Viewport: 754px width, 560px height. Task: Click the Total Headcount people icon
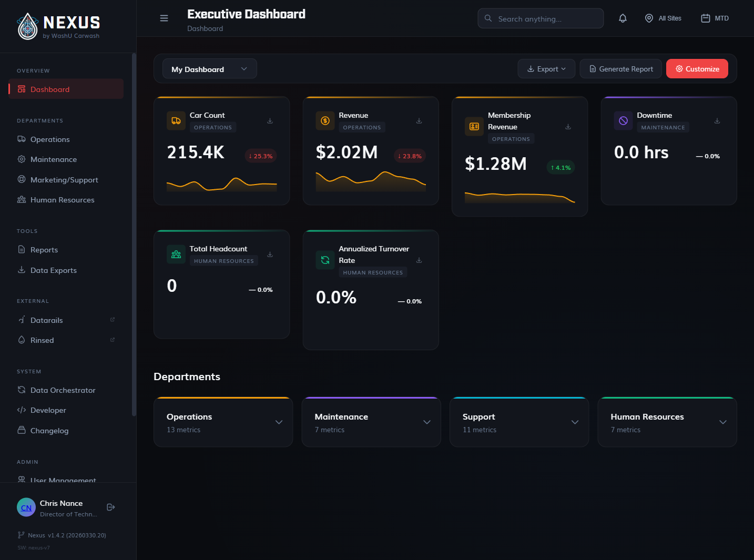click(176, 254)
